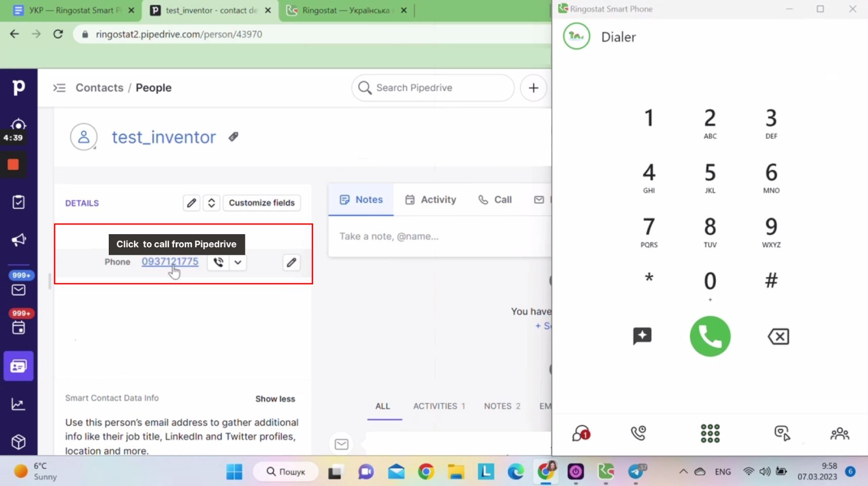Toggle the sidebar menu collapse icon
Screen dimensions: 868x486
tap(60, 88)
